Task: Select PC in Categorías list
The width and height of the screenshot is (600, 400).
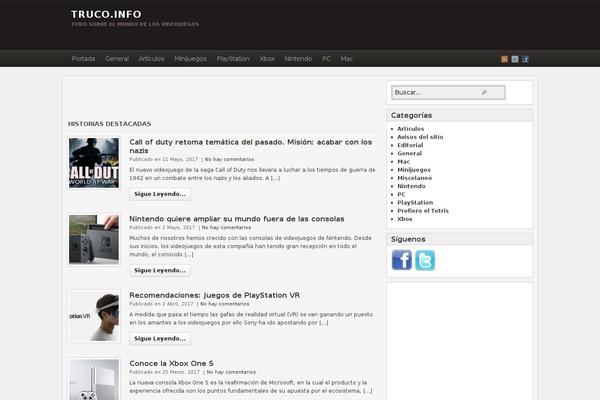Action: [401, 194]
